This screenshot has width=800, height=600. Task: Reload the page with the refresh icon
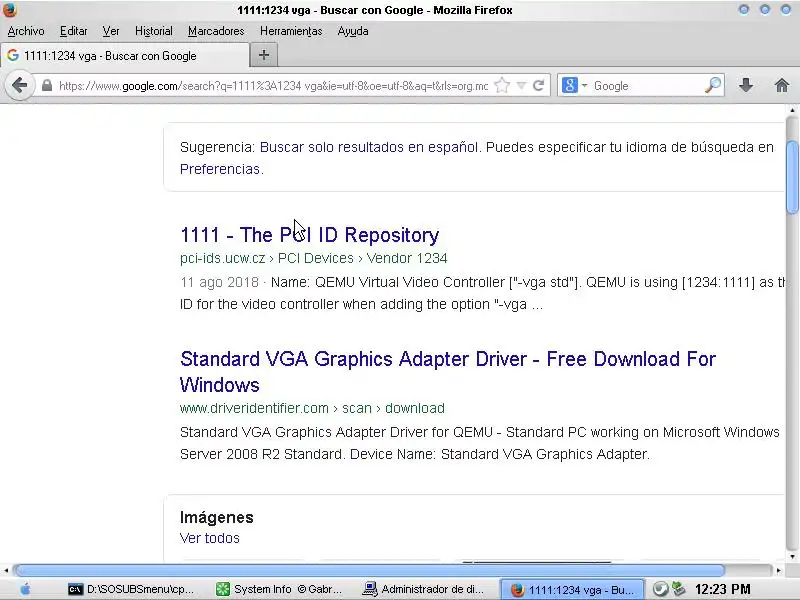coord(538,85)
